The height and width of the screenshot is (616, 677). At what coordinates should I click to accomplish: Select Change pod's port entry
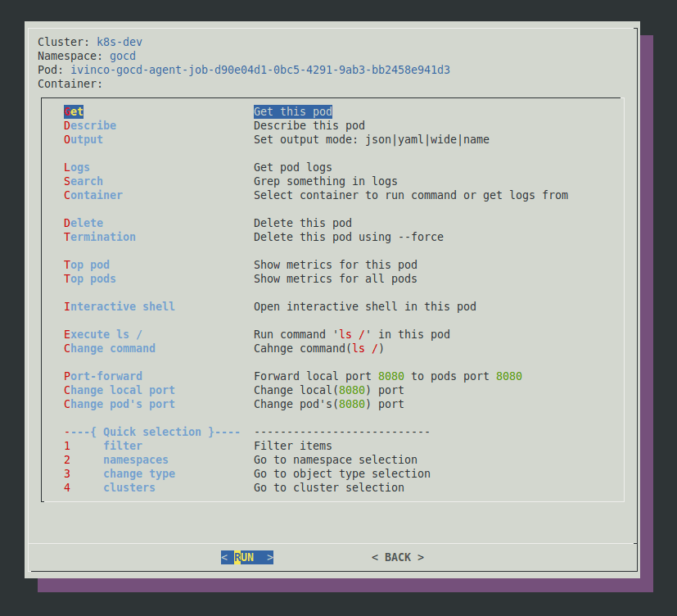pos(120,404)
